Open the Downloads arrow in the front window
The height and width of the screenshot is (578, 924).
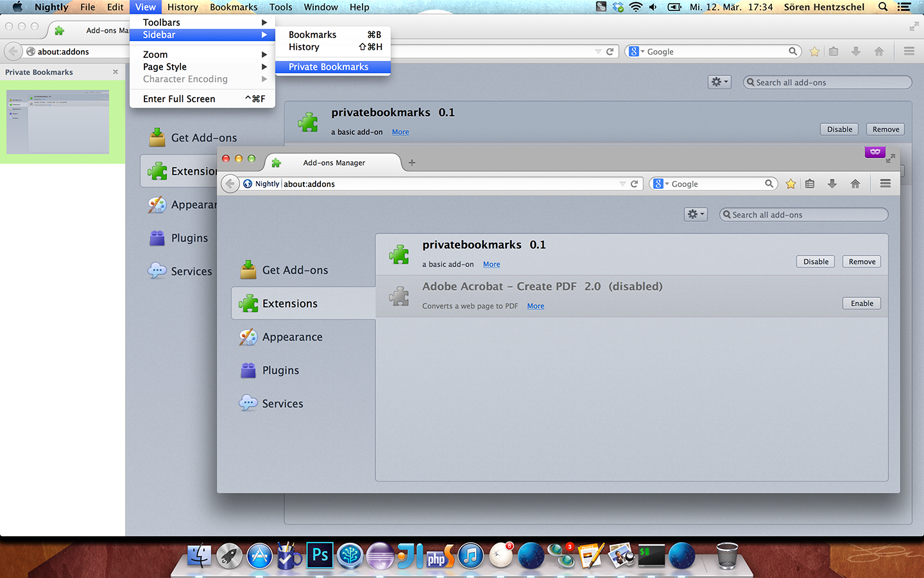pyautogui.click(x=832, y=184)
